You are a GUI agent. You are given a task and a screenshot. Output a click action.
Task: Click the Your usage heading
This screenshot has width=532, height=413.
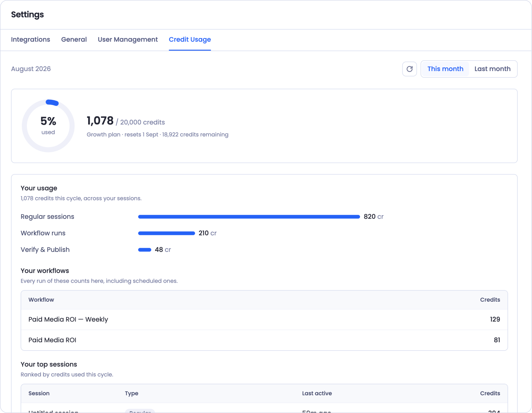coord(39,188)
